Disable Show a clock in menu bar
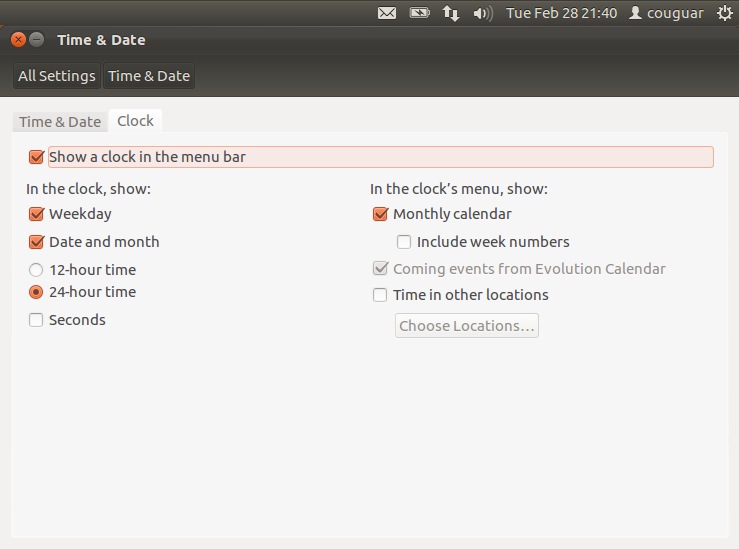This screenshot has width=739, height=549. pyautogui.click(x=37, y=157)
